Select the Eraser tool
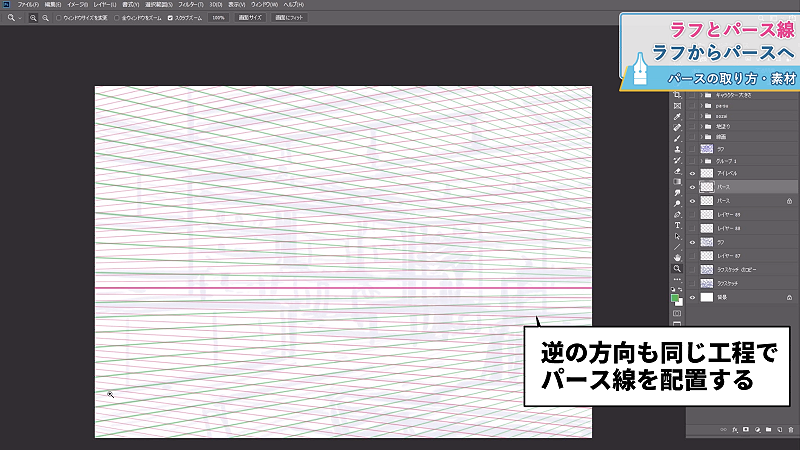The width and height of the screenshot is (800, 450). pos(677,171)
